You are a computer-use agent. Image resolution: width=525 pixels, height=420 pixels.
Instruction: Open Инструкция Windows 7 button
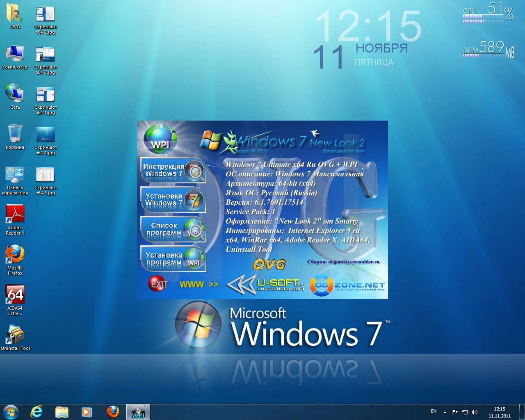pyautogui.click(x=173, y=170)
